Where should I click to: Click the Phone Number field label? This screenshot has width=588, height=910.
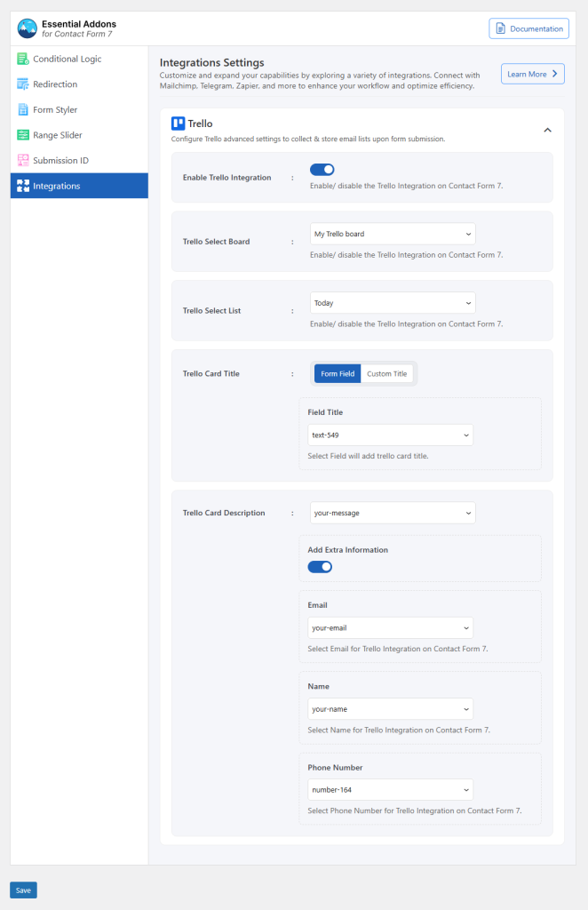tap(335, 767)
